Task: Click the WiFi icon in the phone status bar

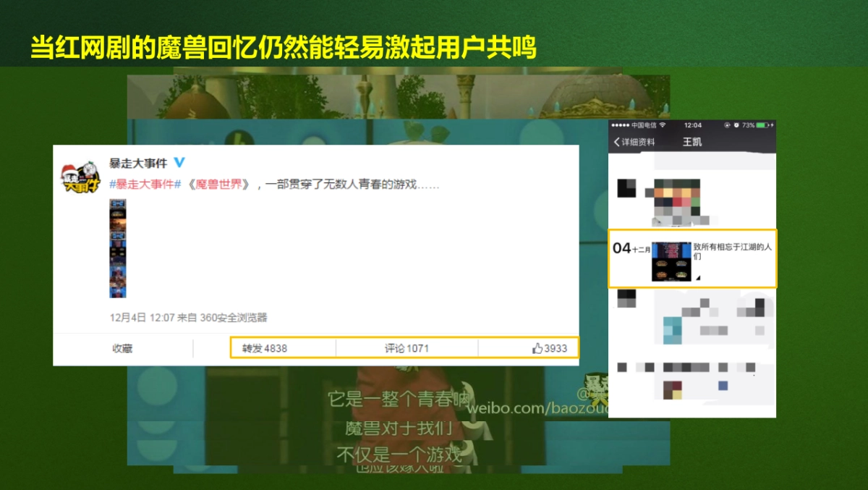Action: tap(662, 125)
